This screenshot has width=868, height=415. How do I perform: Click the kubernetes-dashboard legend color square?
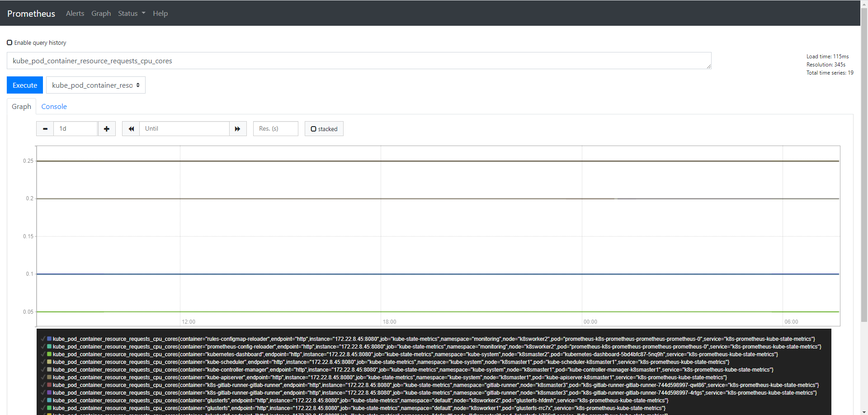click(x=49, y=354)
